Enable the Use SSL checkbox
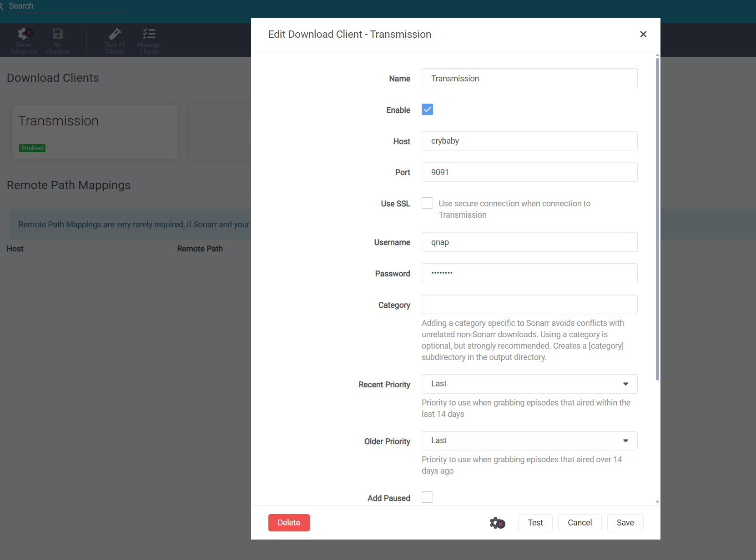 [427, 203]
